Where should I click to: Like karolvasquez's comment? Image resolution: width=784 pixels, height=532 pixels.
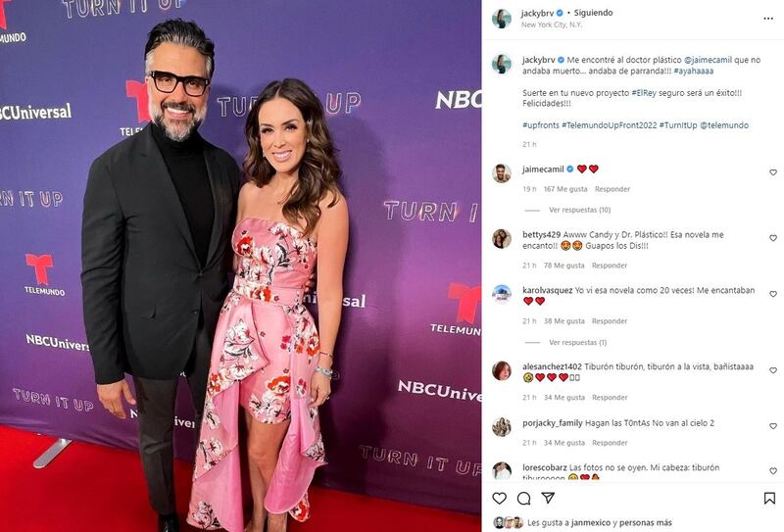coord(773,294)
